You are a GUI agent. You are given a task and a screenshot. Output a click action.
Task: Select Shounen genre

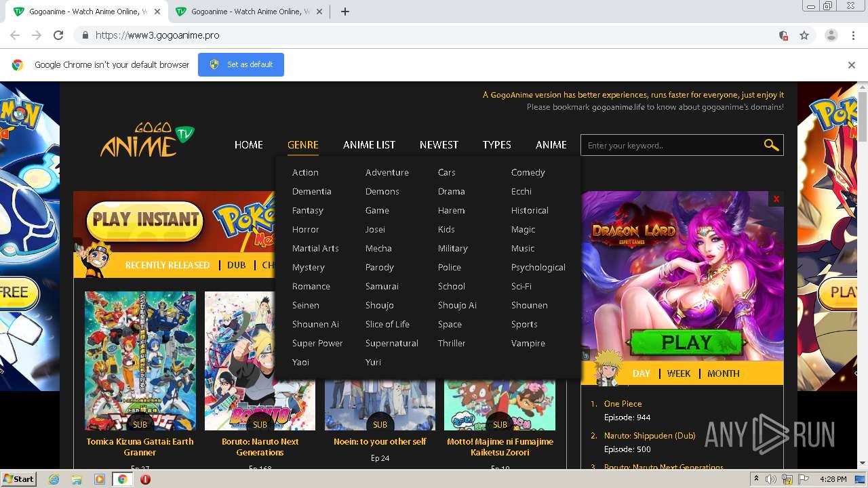point(529,305)
